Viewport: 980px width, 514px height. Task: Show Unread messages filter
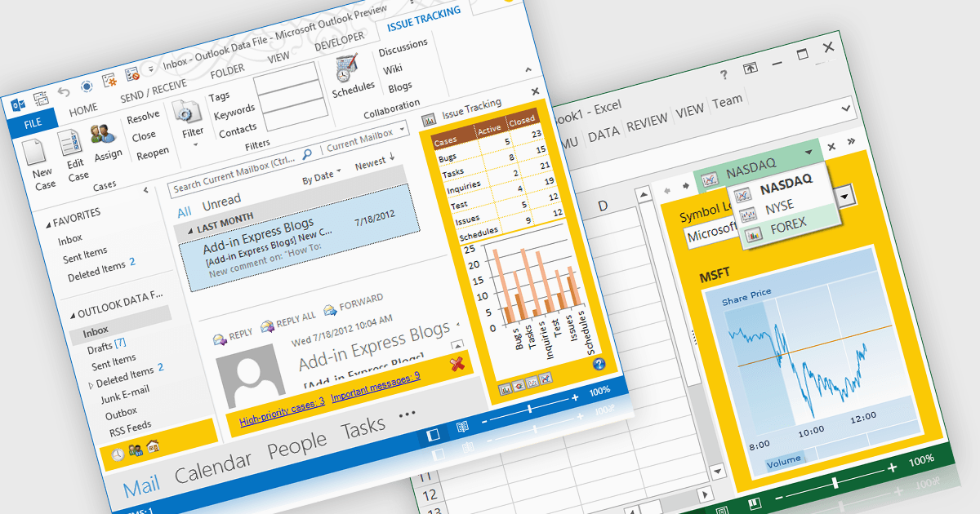point(221,201)
